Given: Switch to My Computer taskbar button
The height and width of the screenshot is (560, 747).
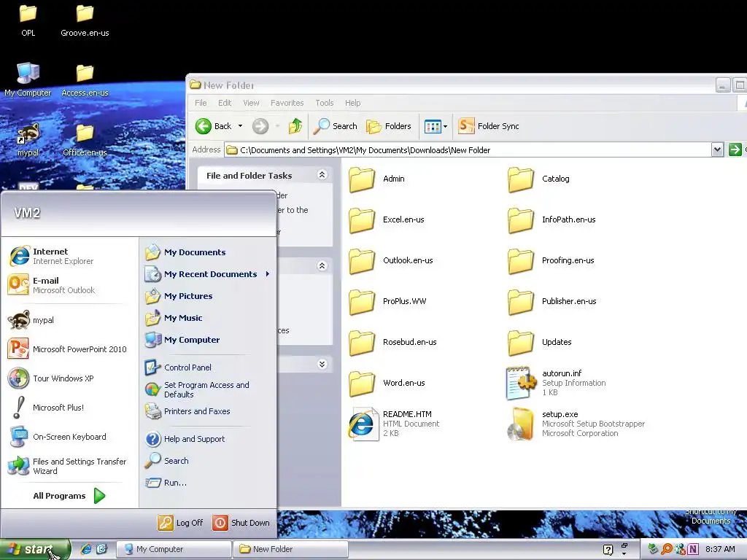Looking at the screenshot, I should pyautogui.click(x=174, y=549).
